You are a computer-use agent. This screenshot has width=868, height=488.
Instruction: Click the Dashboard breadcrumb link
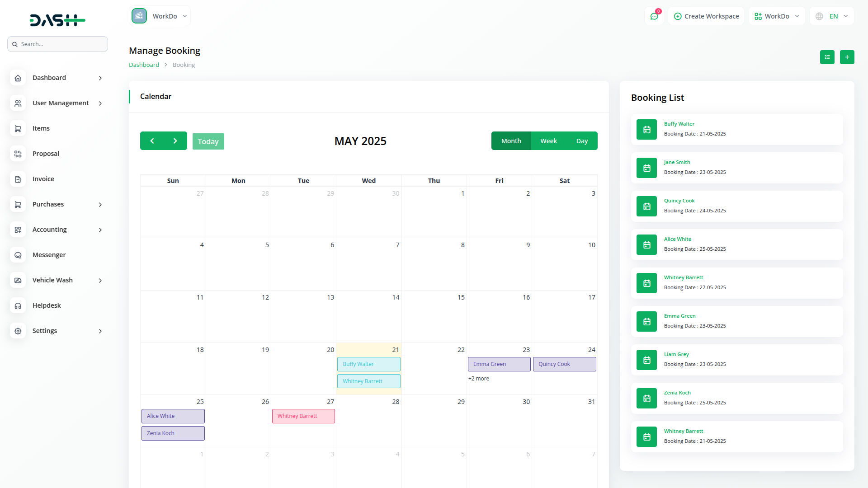pyautogui.click(x=144, y=65)
